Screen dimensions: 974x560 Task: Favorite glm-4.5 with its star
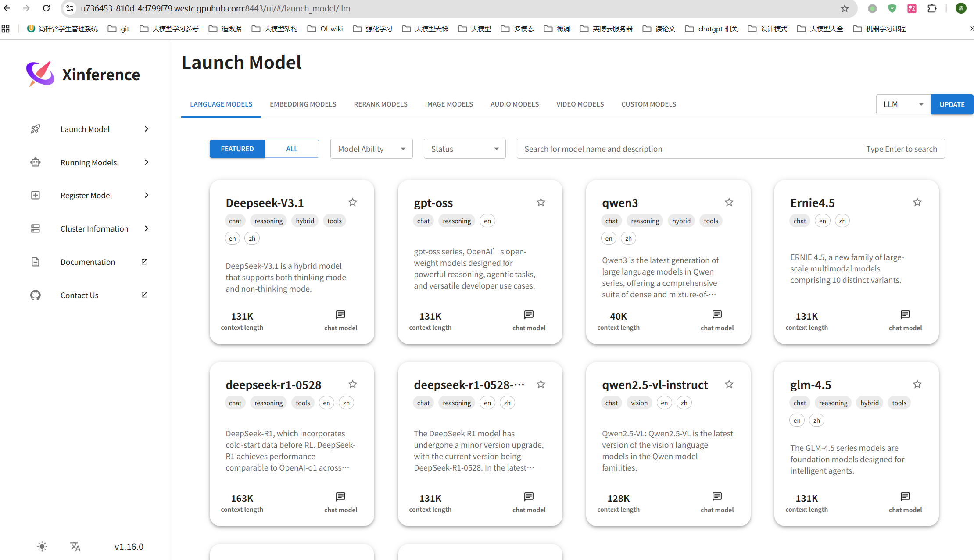917,384
